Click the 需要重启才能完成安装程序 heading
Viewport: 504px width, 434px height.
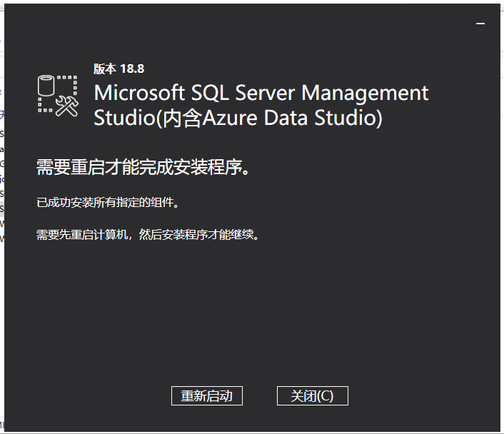pyautogui.click(x=143, y=167)
